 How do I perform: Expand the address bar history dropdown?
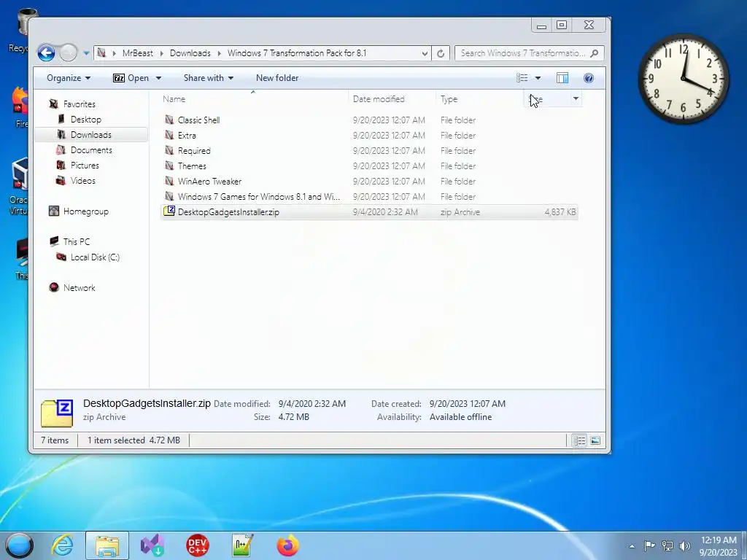[x=425, y=53]
